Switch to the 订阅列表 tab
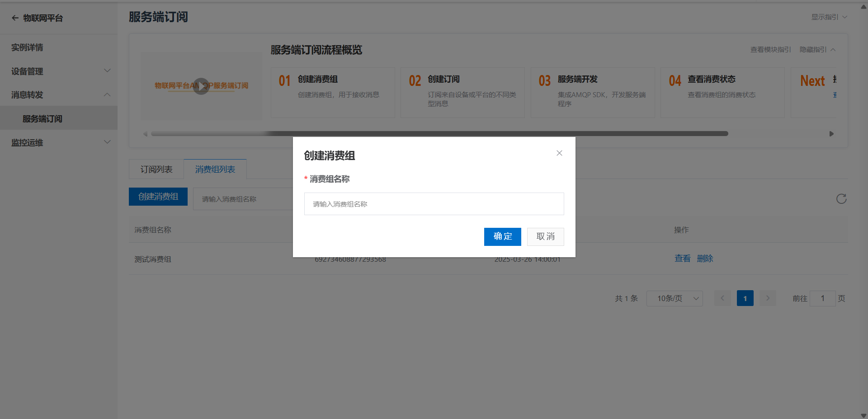 (156, 169)
